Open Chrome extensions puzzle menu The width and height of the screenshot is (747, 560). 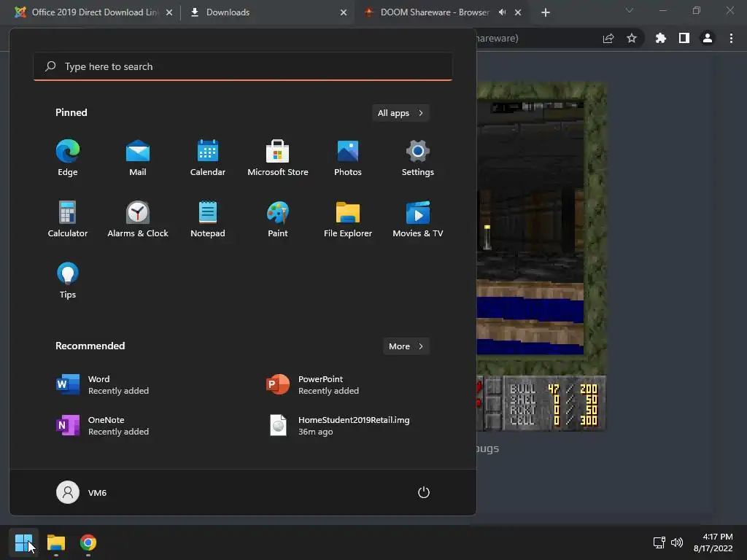(x=661, y=38)
